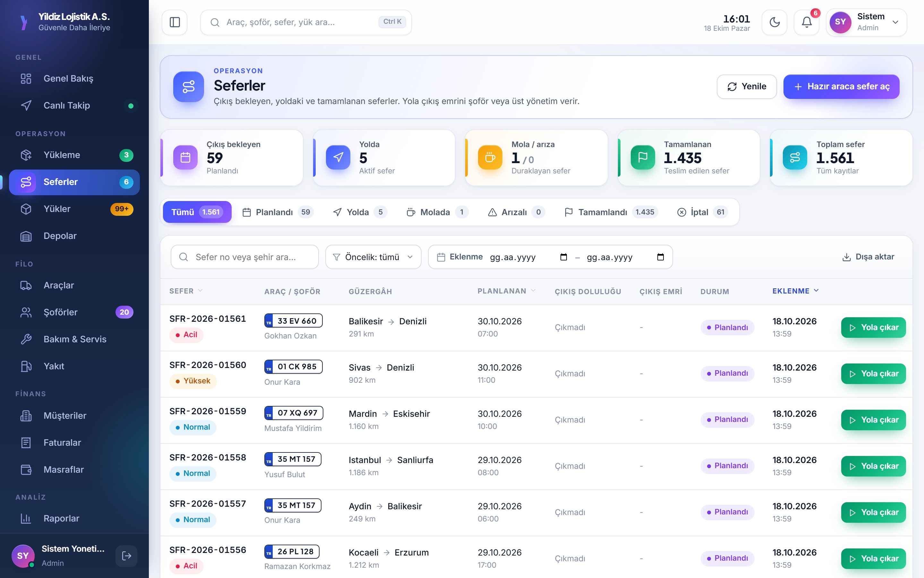Click Yola çıkar for SFR-2026-01558

pos(873,466)
